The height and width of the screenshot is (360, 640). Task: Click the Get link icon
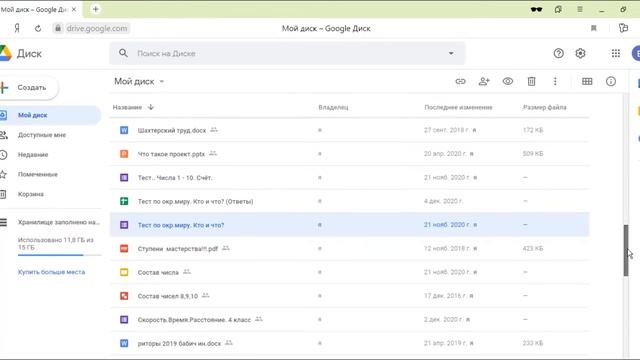pyautogui.click(x=460, y=81)
